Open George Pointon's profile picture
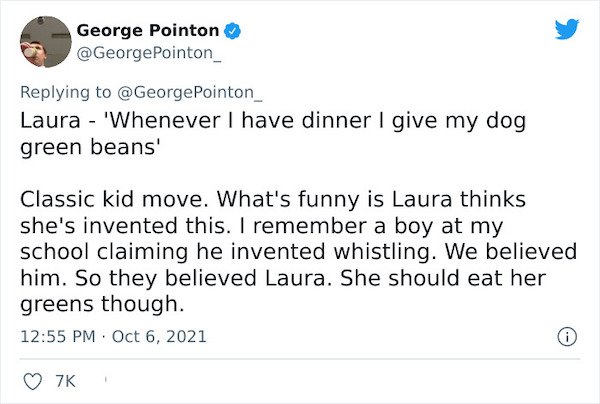600x404 pixels. [46, 42]
